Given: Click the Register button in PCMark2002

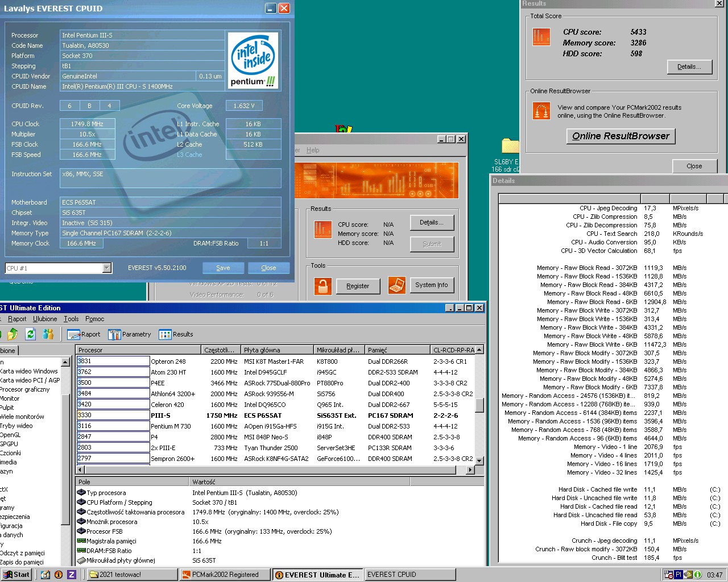Looking at the screenshot, I should click(x=358, y=286).
